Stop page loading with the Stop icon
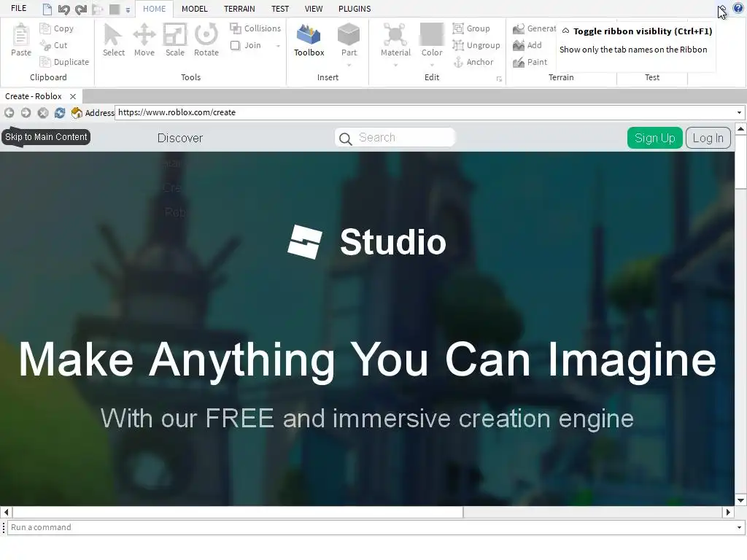This screenshot has width=747, height=560. (43, 113)
